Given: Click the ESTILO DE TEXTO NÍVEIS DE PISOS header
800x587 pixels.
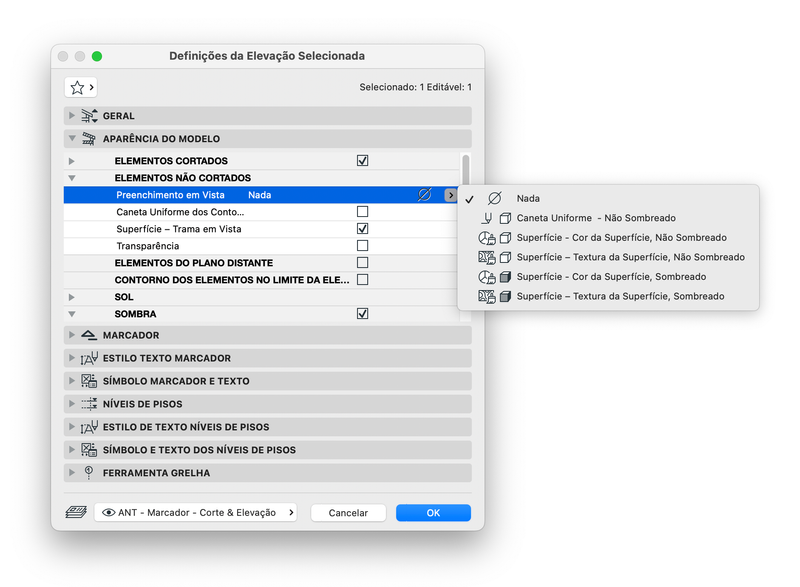Looking at the screenshot, I should (x=186, y=427).
